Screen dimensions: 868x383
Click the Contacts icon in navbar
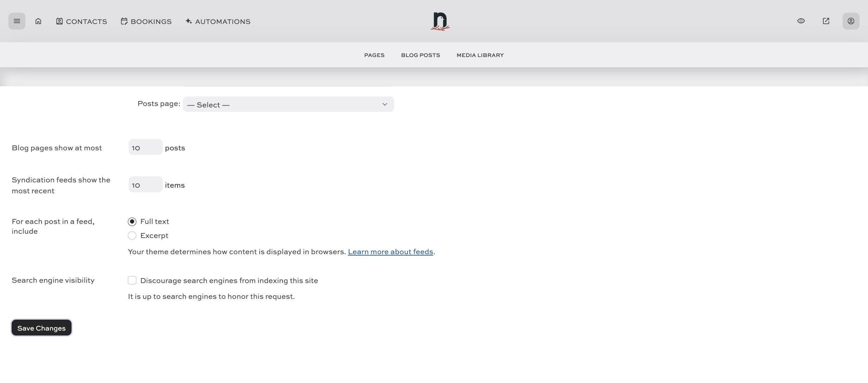pos(59,21)
